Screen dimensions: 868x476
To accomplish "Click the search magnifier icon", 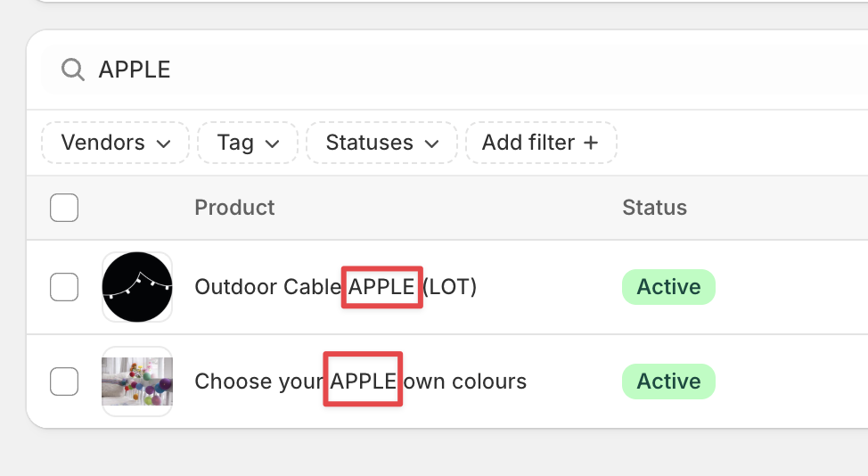I will point(72,70).
